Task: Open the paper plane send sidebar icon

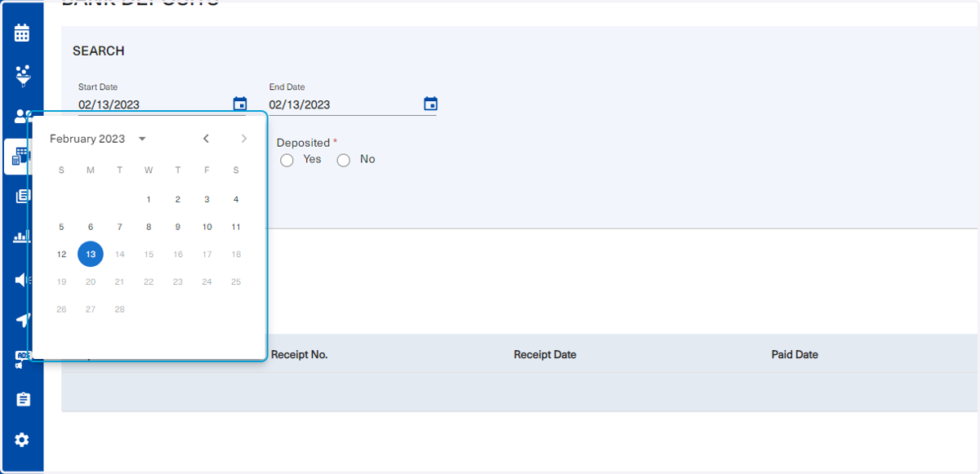Action: click(22, 320)
